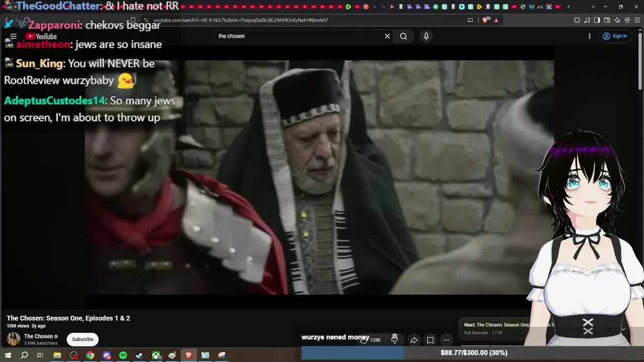Open Brave Shields lion icon
Viewport: 644px width, 362px height.
(x=485, y=20)
